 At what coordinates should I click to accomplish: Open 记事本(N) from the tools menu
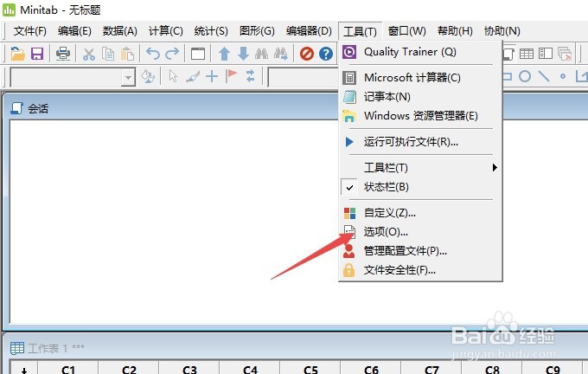420,97
